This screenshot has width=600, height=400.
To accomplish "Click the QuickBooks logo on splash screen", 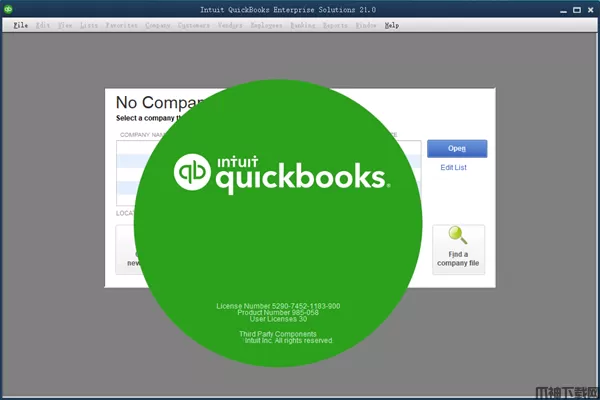I will click(x=282, y=175).
